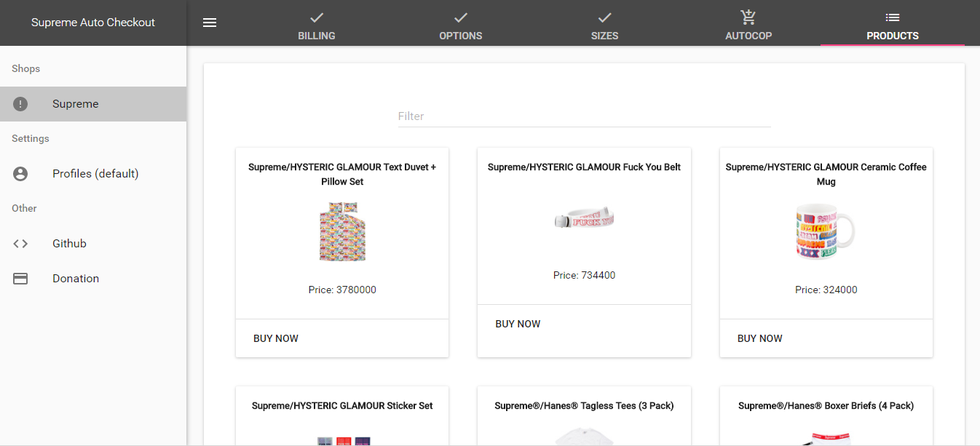Click the Duvet + Pillow Set image
Screen dimensions: 980x446
(342, 232)
